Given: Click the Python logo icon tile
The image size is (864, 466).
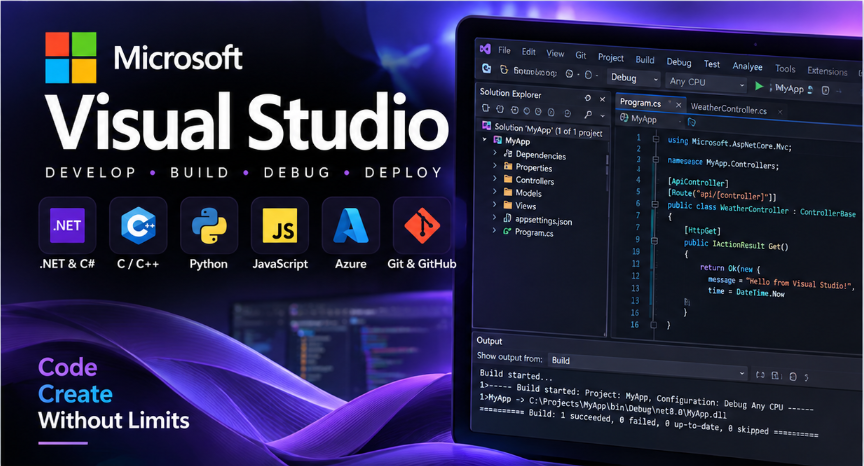Looking at the screenshot, I should coord(209,225).
